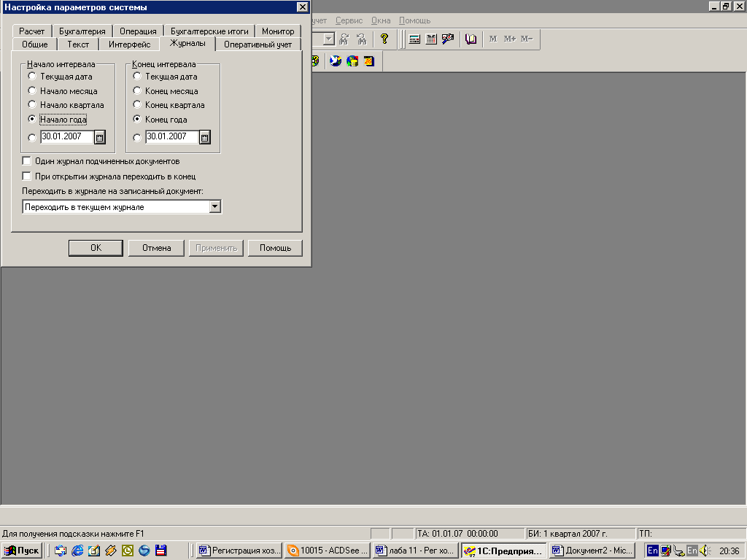This screenshot has width=747, height=560.
Task: Open the 'Окна' menu
Action: coord(381,20)
